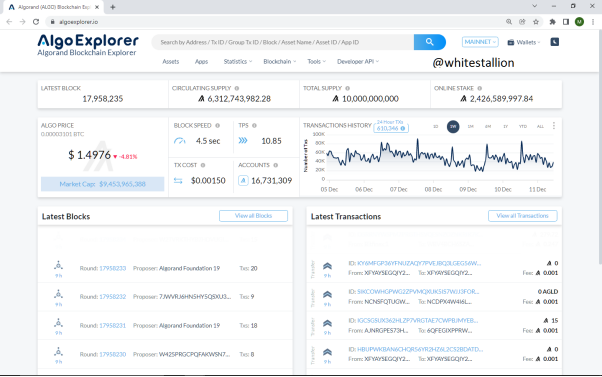602x377 pixels.
Task: Click the View all Transactions button
Action: 523,216
